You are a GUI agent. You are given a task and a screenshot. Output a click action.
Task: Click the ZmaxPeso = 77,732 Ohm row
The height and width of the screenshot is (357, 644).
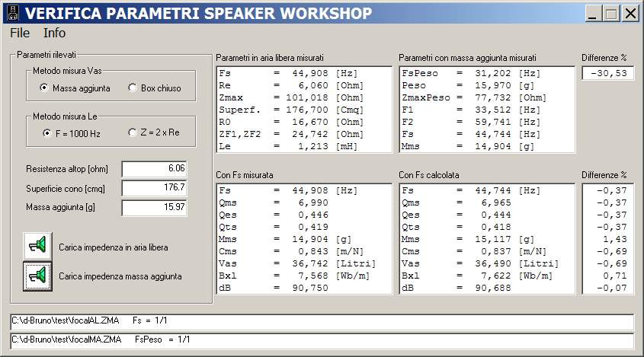(x=487, y=97)
